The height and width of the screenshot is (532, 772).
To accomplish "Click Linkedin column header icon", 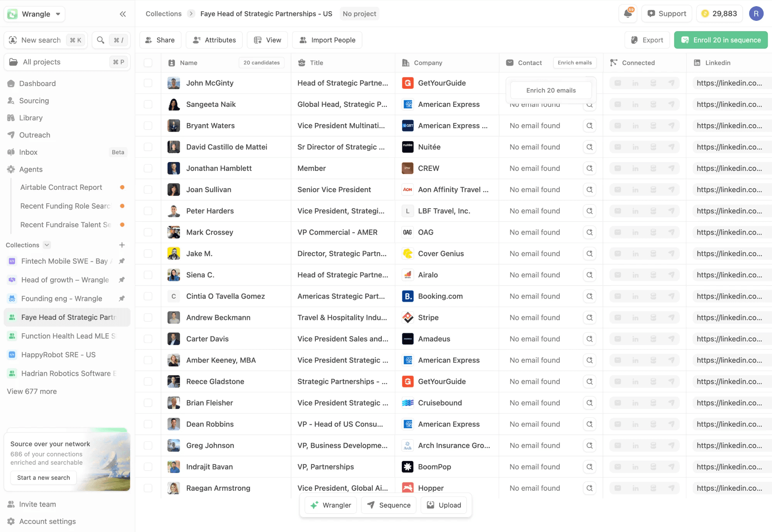I will (x=697, y=63).
